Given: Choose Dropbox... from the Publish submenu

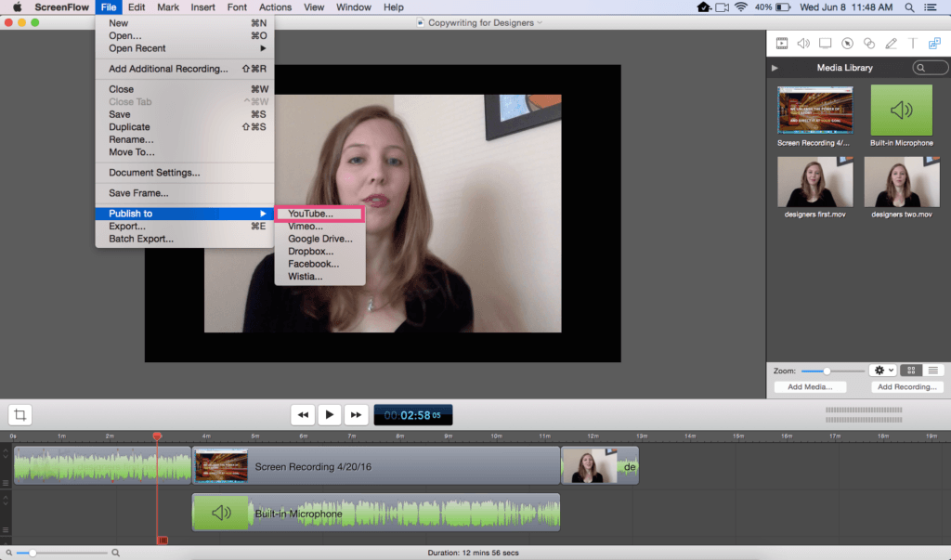Looking at the screenshot, I should 319,251.
